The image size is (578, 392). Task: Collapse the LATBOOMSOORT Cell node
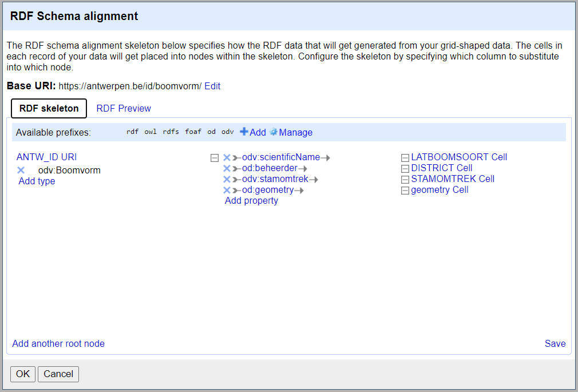(x=405, y=158)
